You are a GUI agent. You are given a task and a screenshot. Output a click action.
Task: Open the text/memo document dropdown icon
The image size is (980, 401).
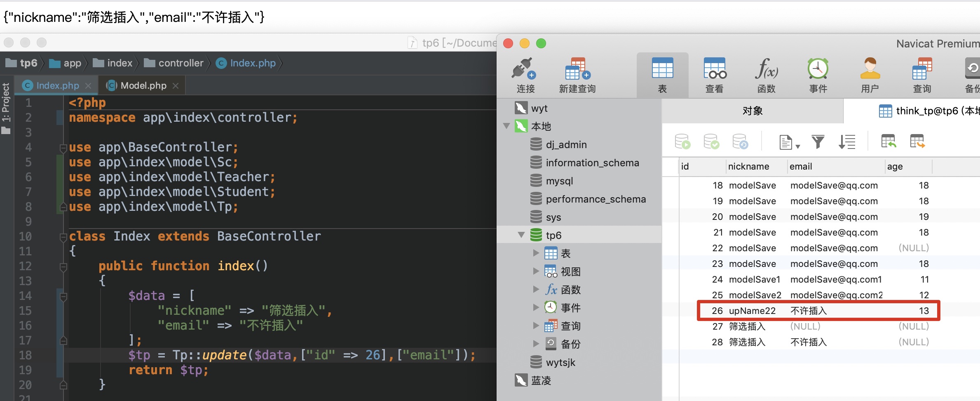point(789,142)
